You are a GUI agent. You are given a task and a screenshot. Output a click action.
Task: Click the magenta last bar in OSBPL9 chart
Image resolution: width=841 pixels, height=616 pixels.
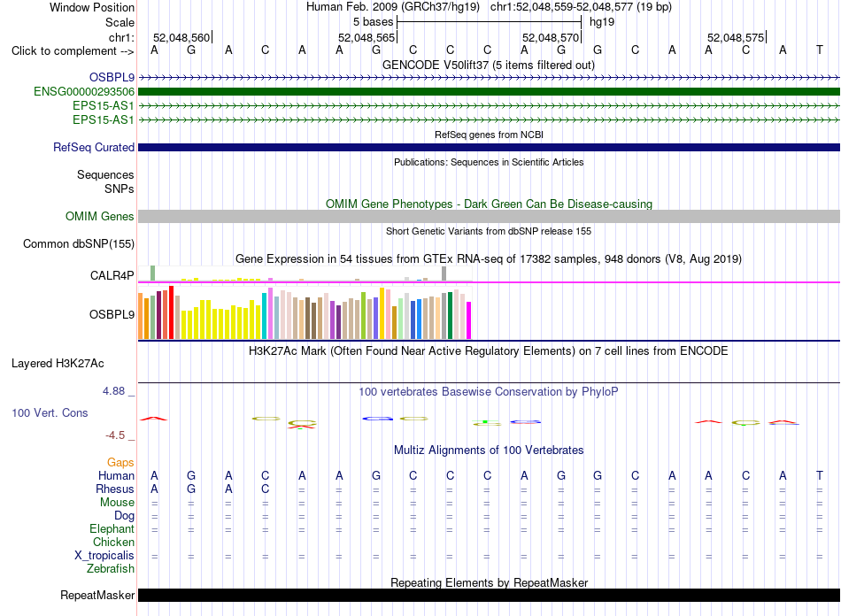469,320
